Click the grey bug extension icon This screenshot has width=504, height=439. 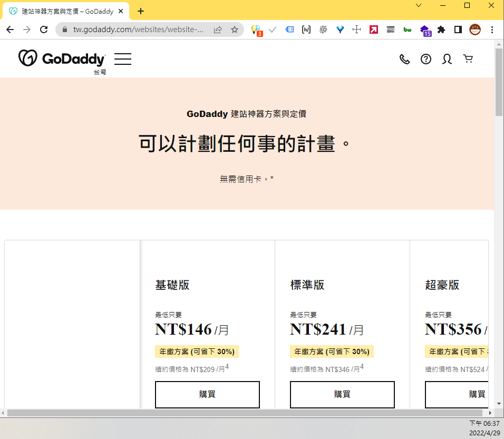pyautogui.click(x=323, y=30)
